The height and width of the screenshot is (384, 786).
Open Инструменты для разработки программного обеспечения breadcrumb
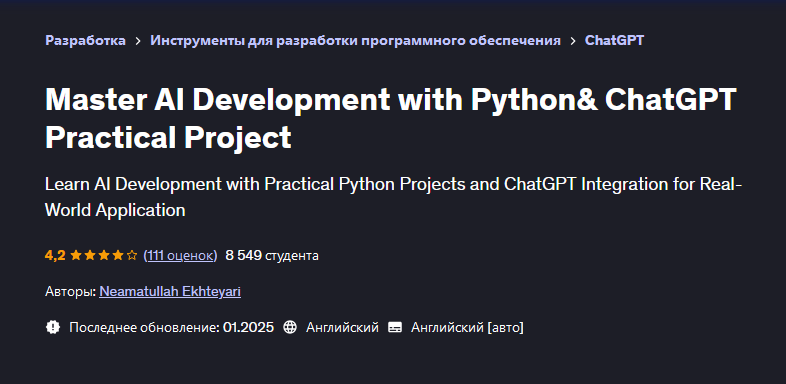[x=355, y=41]
